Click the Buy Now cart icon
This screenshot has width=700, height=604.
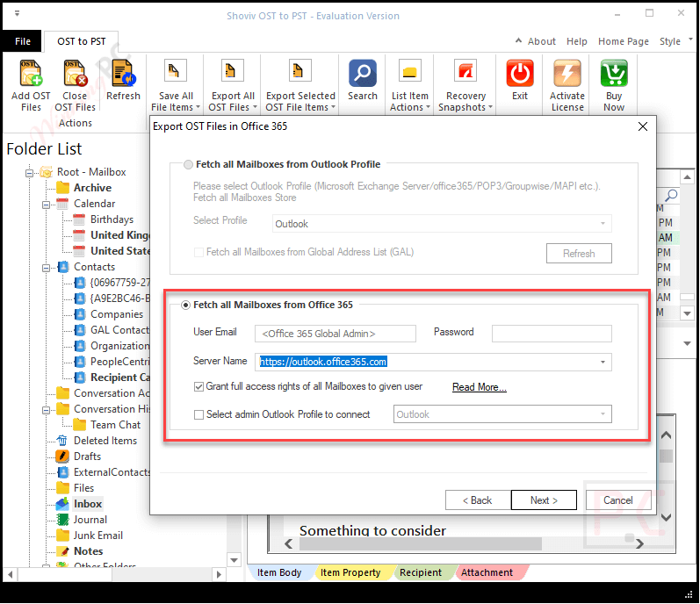point(614,74)
